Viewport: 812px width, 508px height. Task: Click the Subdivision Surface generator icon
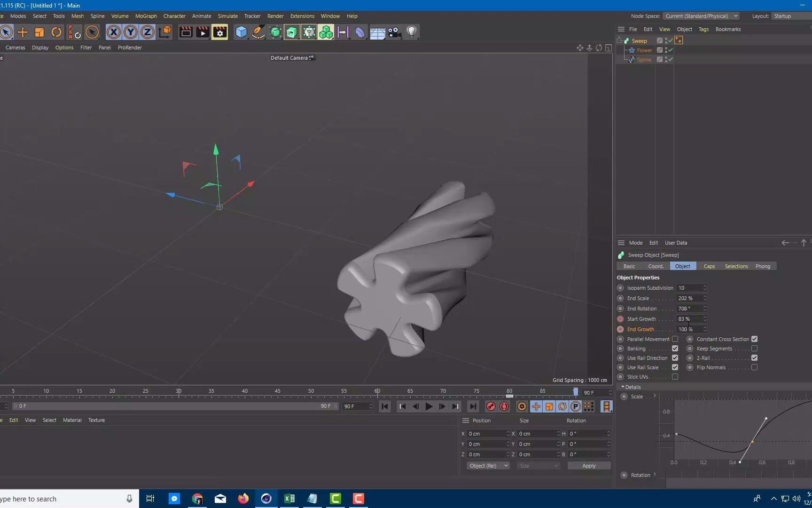point(275,32)
